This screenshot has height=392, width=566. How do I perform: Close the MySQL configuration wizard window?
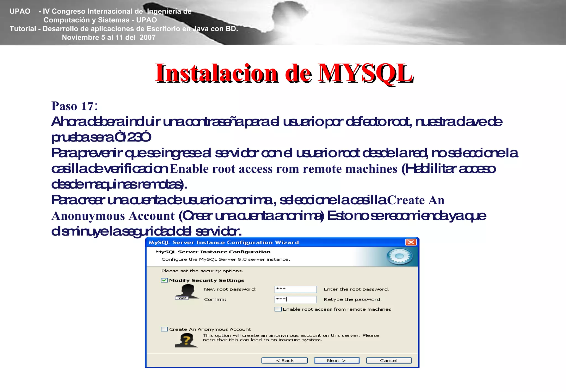(x=411, y=242)
